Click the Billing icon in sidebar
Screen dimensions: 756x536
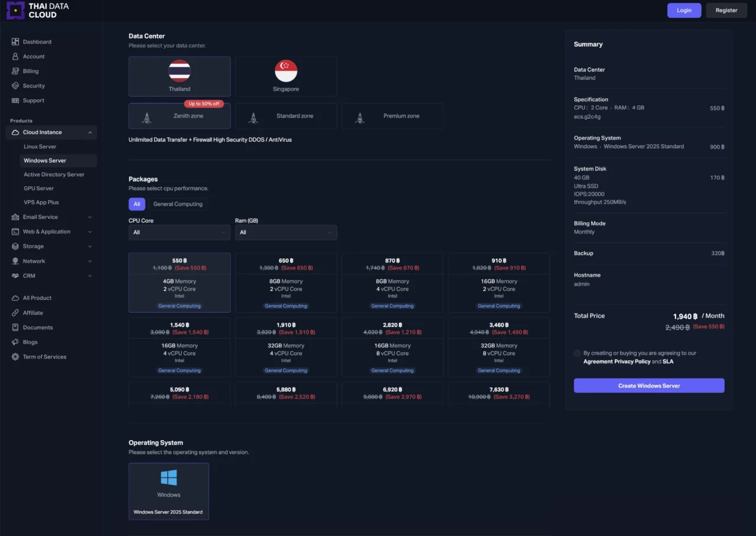(15, 72)
